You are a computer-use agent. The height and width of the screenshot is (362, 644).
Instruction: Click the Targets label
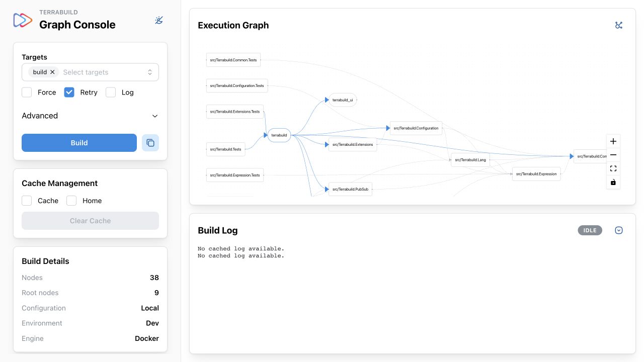34,57
